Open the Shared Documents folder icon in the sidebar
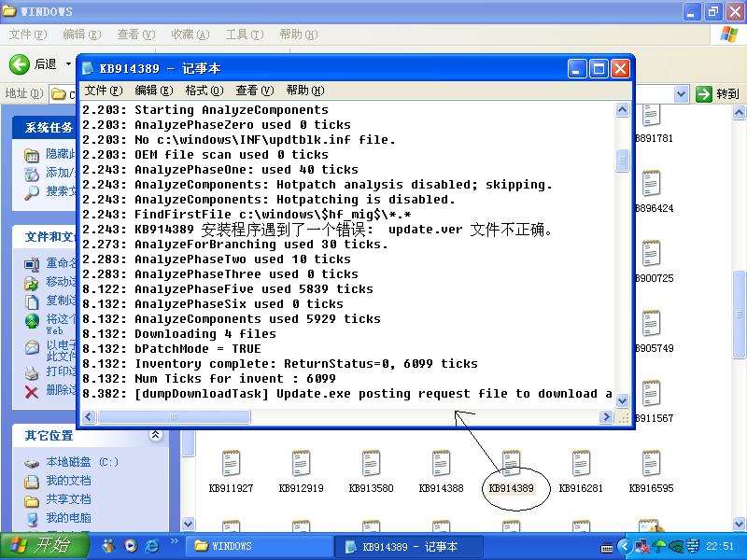The width and height of the screenshot is (747, 560). [x=32, y=500]
